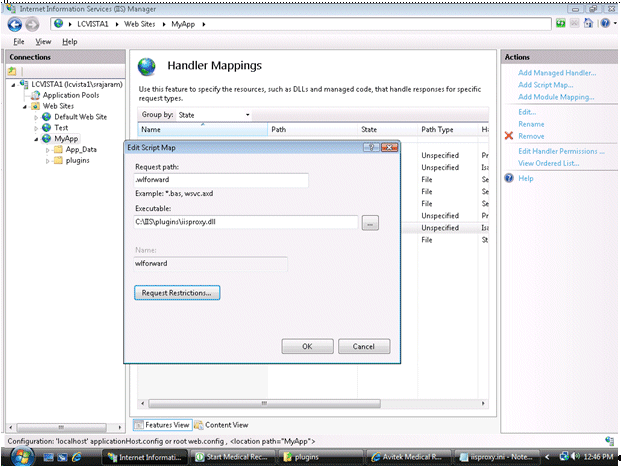621x468 pixels.
Task: Click the Request path input field
Action: click(221, 180)
